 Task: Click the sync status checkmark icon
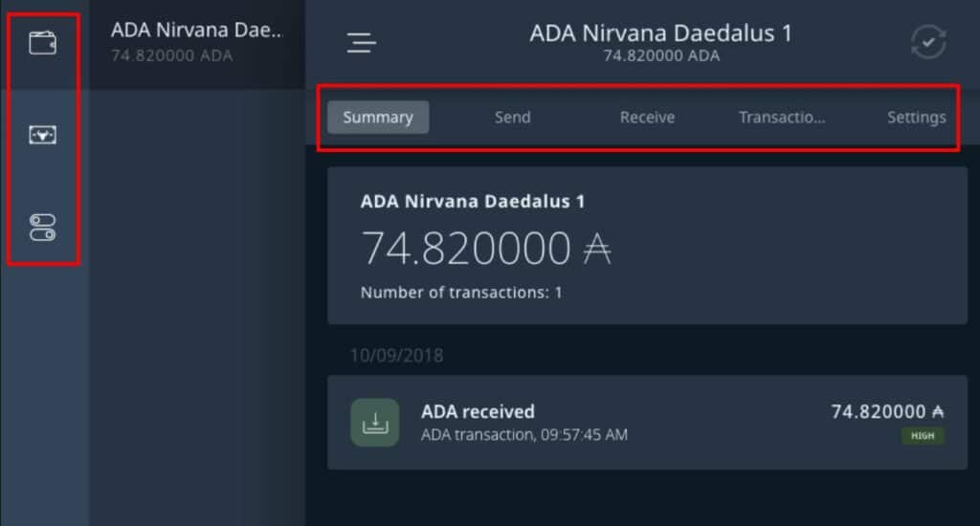tap(928, 43)
